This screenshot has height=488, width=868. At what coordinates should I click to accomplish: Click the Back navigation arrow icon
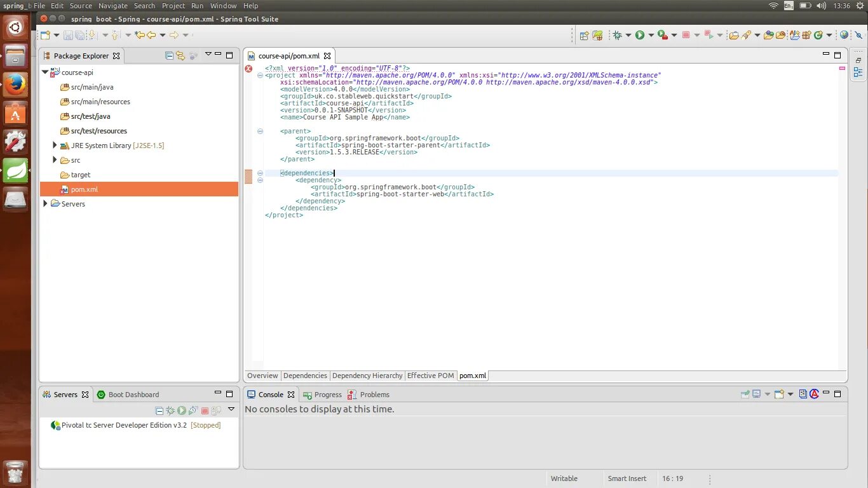click(151, 35)
